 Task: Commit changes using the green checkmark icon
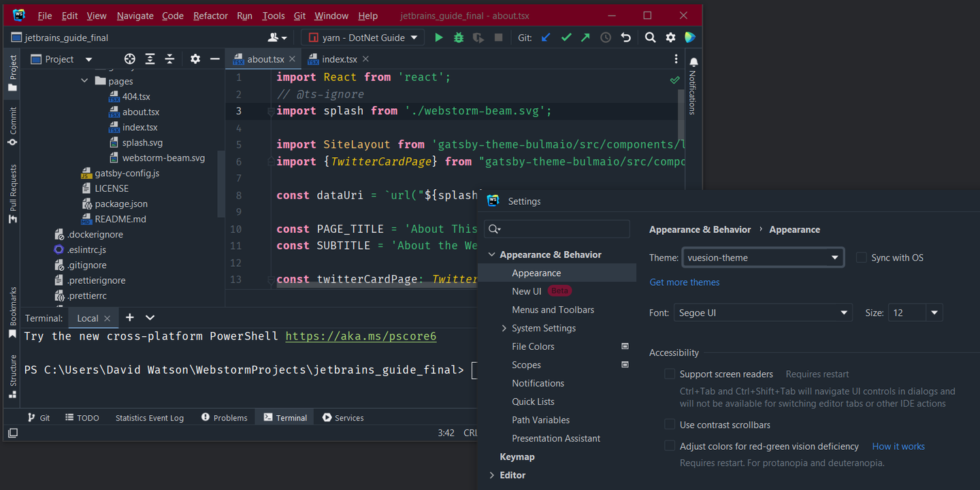[566, 37]
